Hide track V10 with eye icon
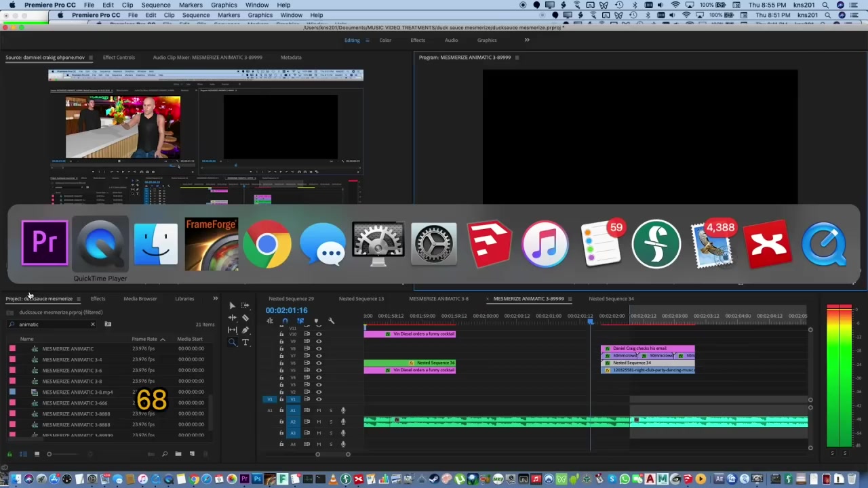Viewport: 868px width, 488px height. pyautogui.click(x=319, y=334)
